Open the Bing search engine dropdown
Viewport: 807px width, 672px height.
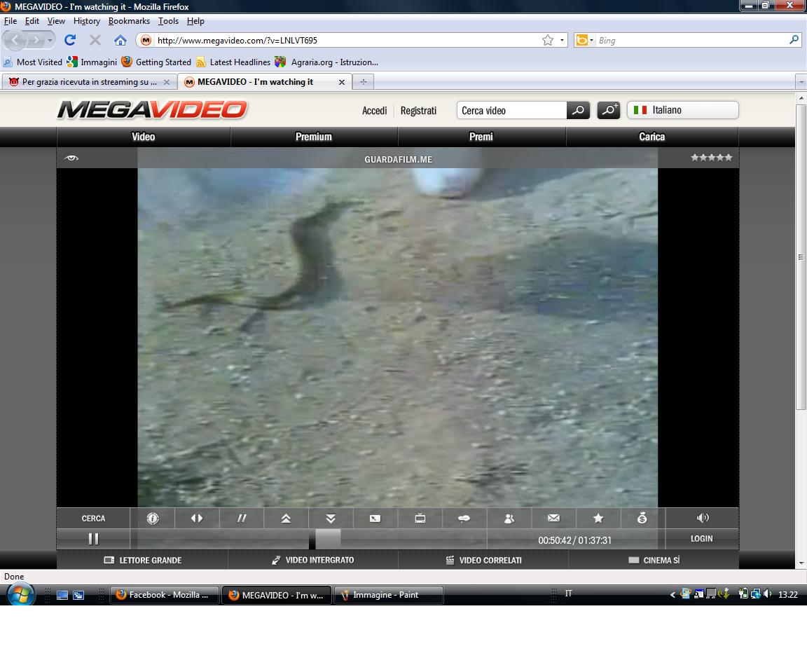[584, 41]
